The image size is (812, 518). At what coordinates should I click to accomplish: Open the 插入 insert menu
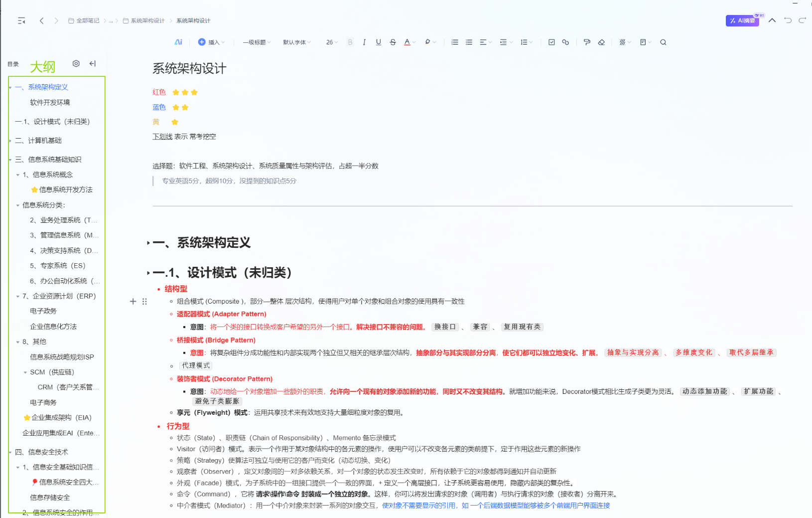[211, 42]
